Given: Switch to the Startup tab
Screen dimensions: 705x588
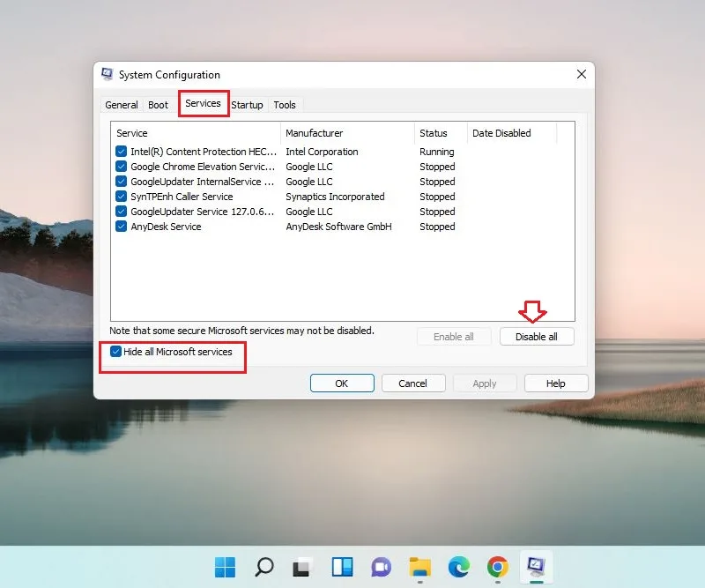Looking at the screenshot, I should coord(247,105).
